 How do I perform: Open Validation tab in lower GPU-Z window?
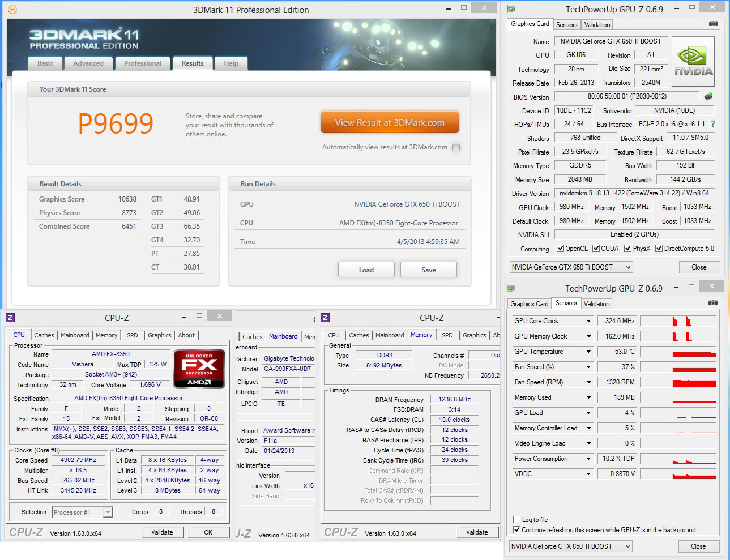[597, 304]
